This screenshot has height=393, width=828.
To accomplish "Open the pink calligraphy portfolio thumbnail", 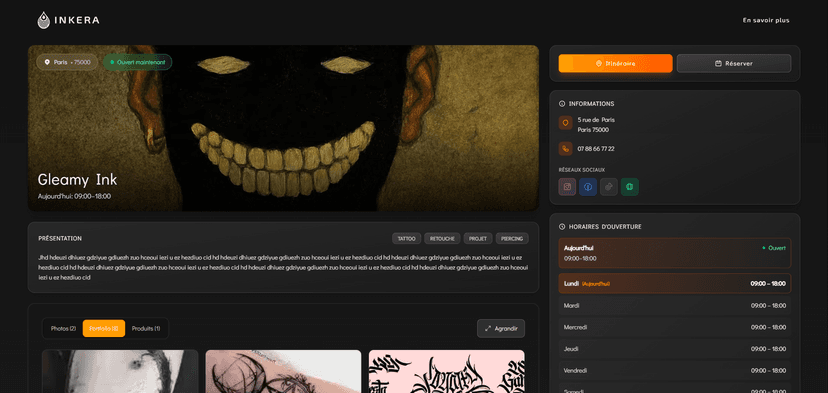I will pos(447,371).
